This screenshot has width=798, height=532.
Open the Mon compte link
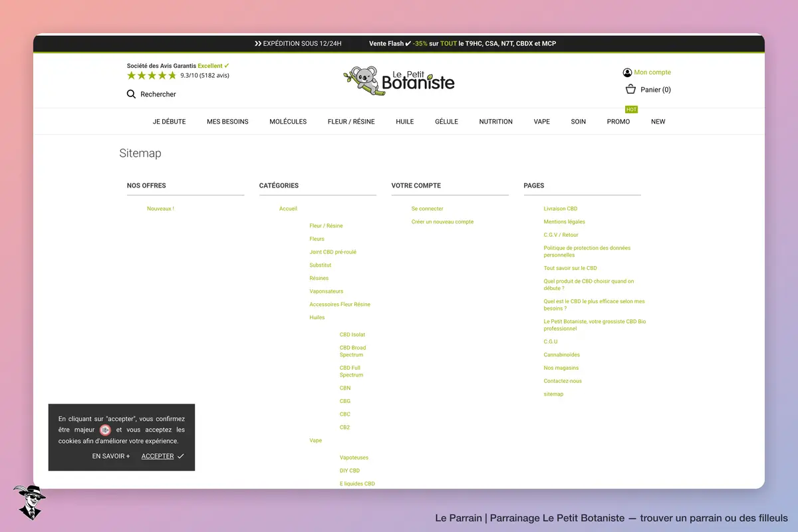click(652, 72)
